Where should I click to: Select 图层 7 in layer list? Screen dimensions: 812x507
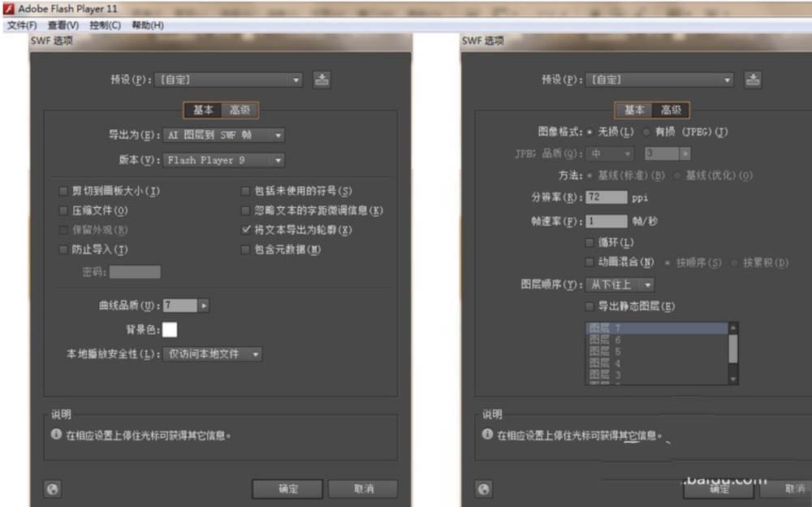657,328
